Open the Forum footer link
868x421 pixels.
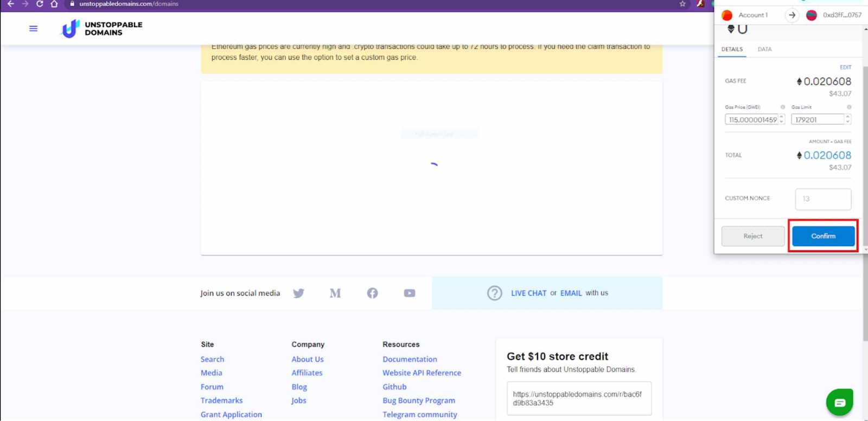(212, 387)
